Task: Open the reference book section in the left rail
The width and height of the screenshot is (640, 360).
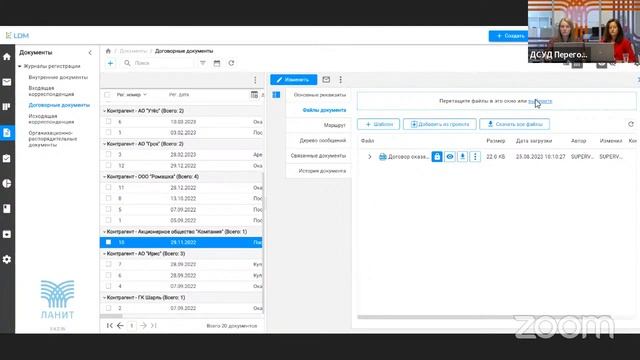Action: (x=7, y=209)
